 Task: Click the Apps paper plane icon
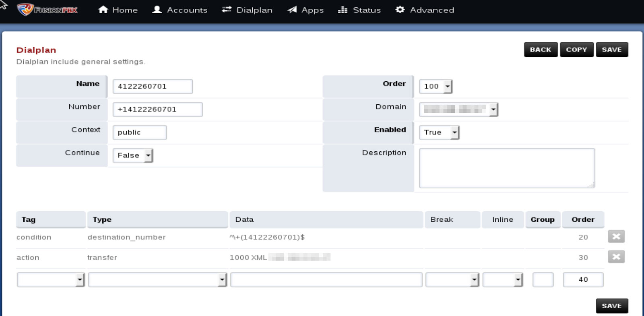292,10
